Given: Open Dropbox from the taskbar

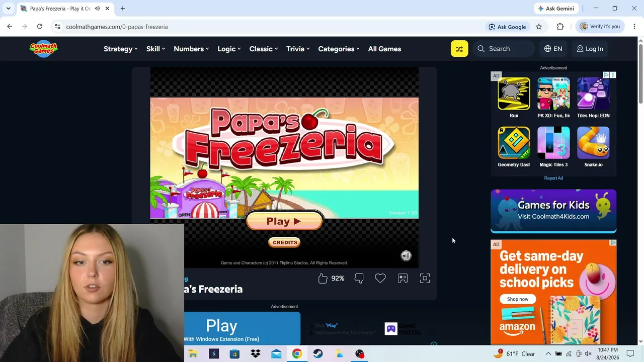Looking at the screenshot, I should (x=256, y=354).
